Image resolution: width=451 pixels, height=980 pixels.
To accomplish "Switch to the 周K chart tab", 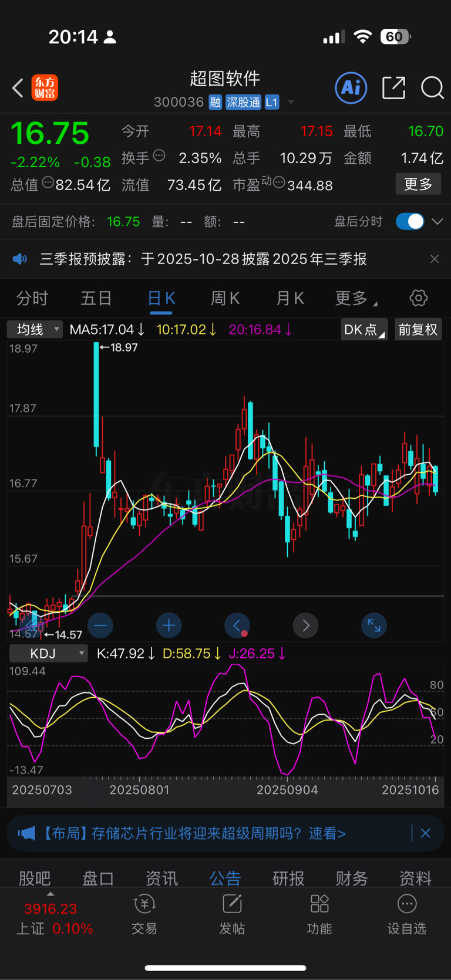I will [x=225, y=298].
